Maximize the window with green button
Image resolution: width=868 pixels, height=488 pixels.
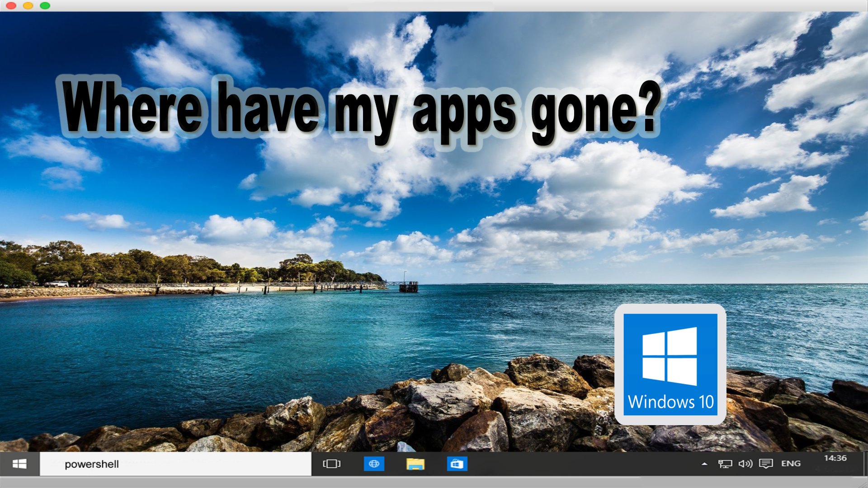45,5
